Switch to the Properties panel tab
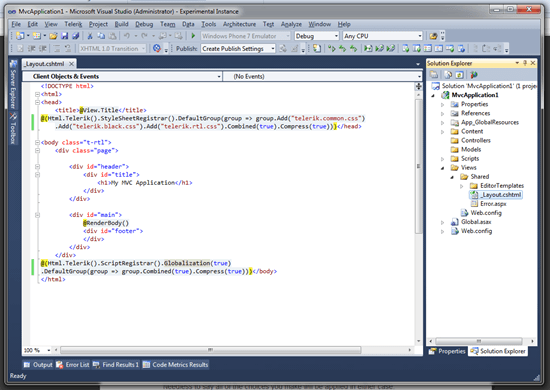Viewport: 550px width, 390px height. coord(447,351)
